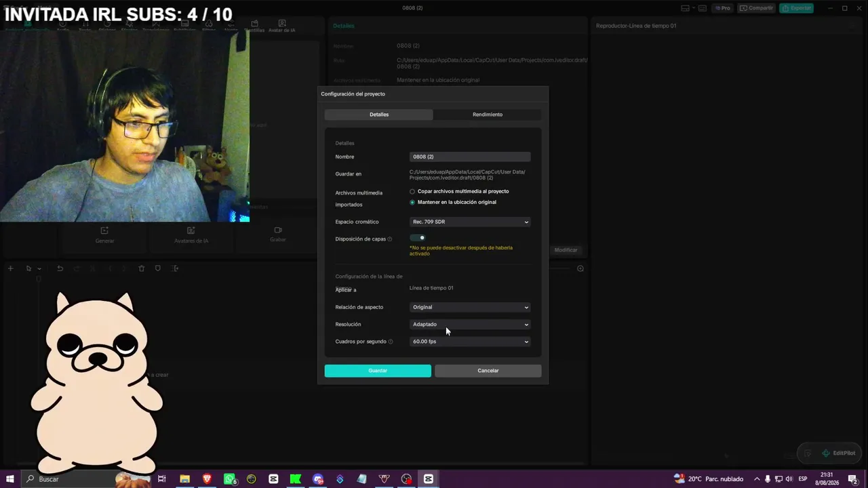Click the volume speaker tray icon
This screenshot has width=868, height=488.
point(789,479)
